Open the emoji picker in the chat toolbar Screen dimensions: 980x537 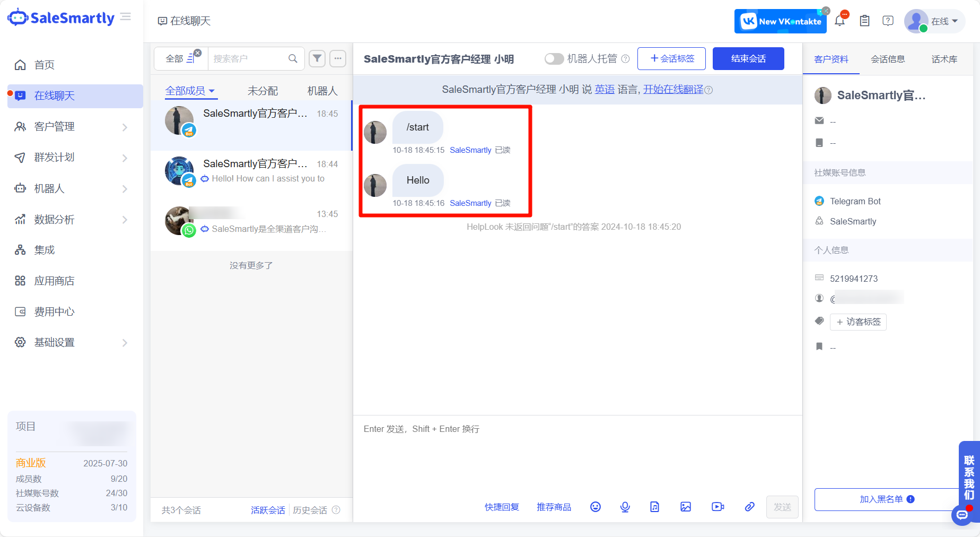[595, 507]
